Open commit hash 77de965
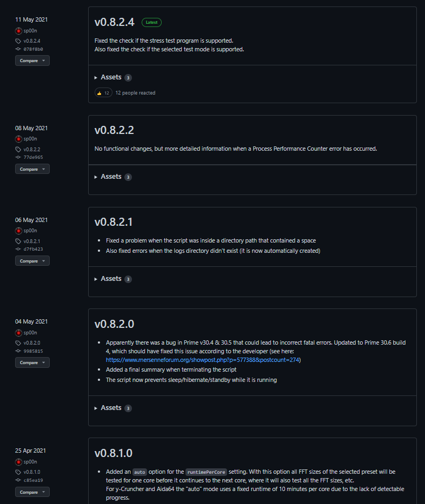The width and height of the screenshot is (425, 504). click(x=33, y=157)
